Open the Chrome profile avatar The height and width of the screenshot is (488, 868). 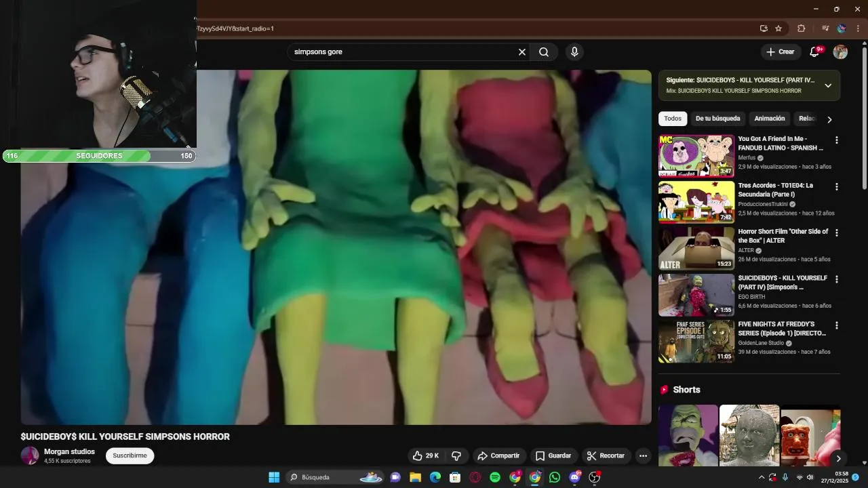(x=842, y=28)
